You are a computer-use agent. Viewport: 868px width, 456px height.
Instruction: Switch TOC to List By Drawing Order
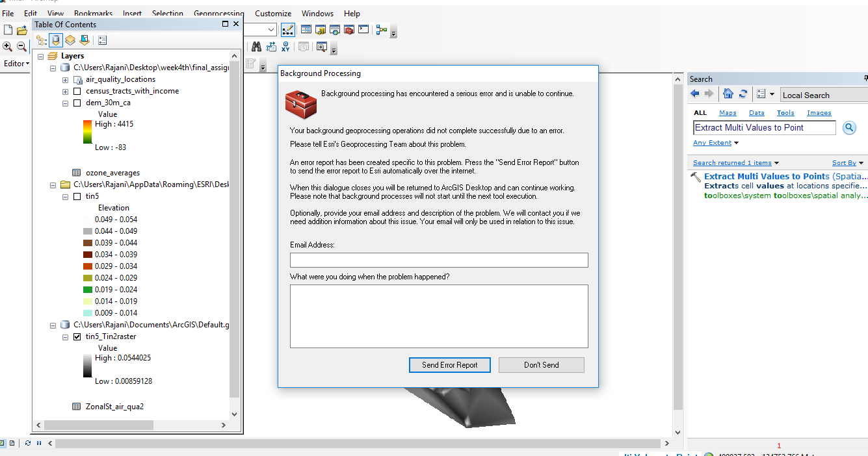[41, 40]
